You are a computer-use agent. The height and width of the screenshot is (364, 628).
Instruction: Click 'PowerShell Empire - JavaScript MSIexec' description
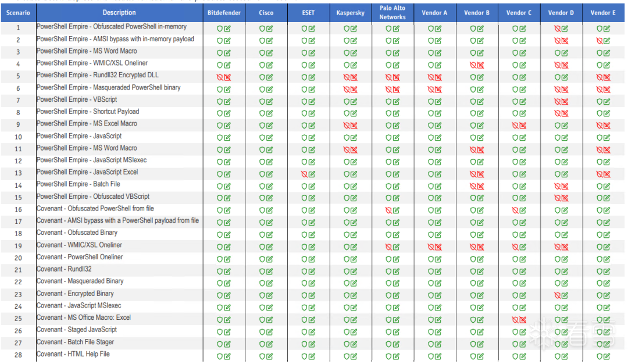click(x=92, y=160)
